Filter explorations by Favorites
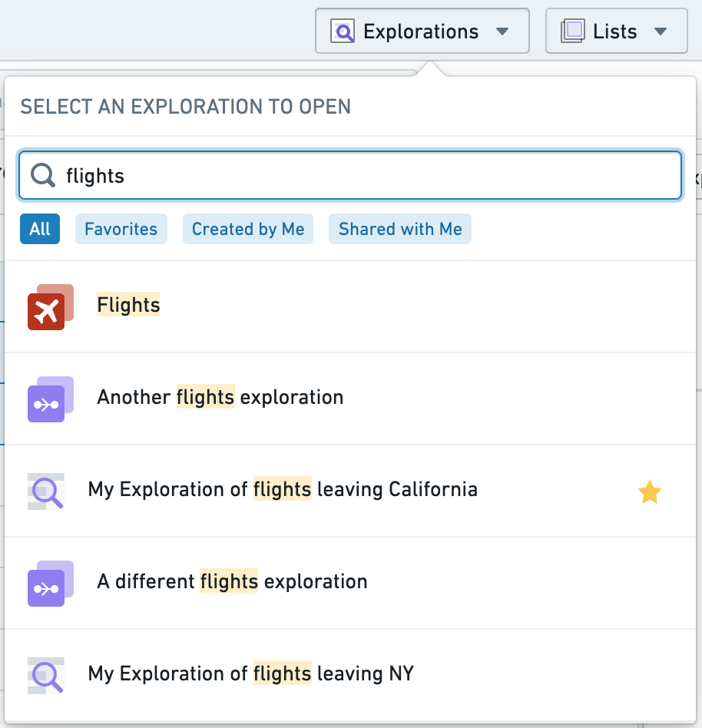Screen dimensions: 702x728 click(121, 229)
